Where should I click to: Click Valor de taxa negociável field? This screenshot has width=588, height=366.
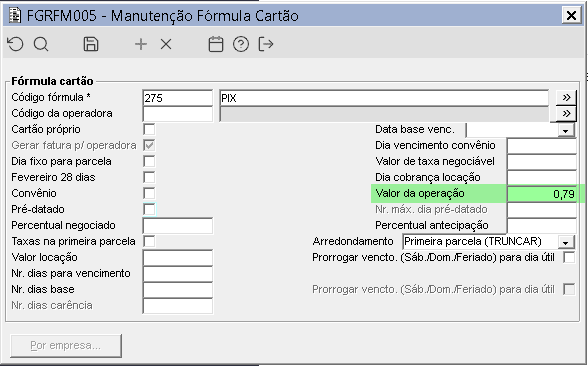(x=542, y=162)
